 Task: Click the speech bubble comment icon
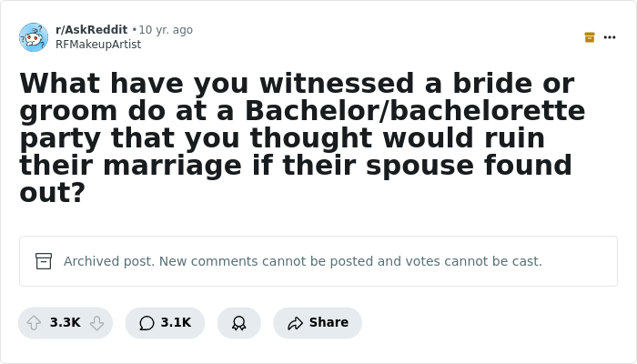coord(147,323)
